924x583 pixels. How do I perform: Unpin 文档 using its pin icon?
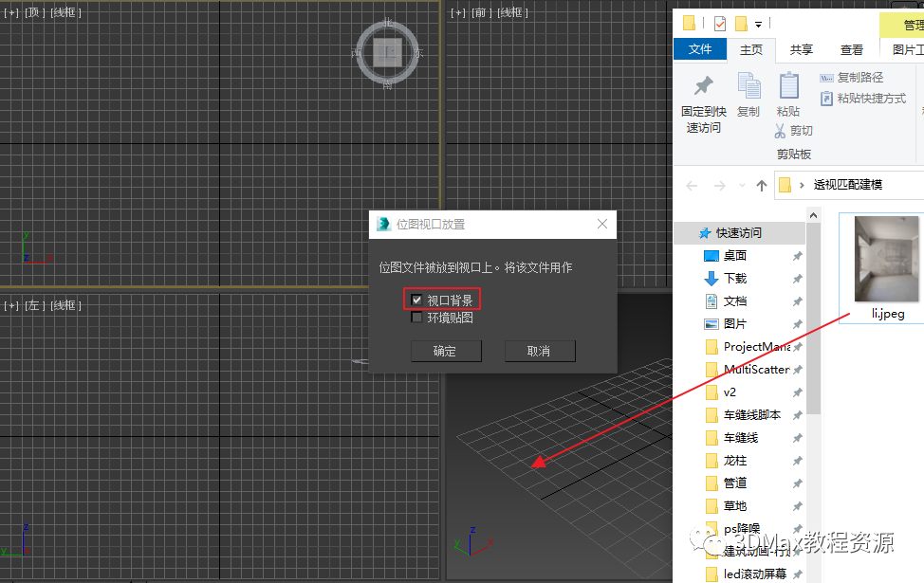pos(797,301)
